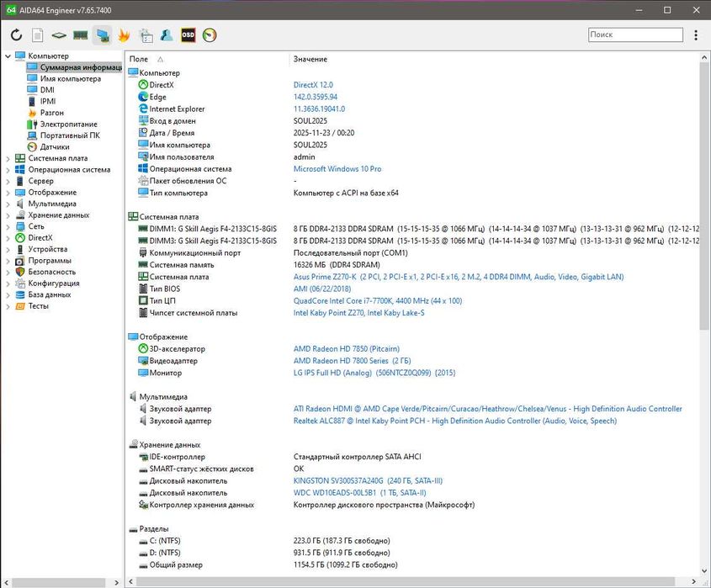The width and height of the screenshot is (711, 588).
Task: Select the DIMM1: G Skill Aegis row
Action: (x=413, y=229)
